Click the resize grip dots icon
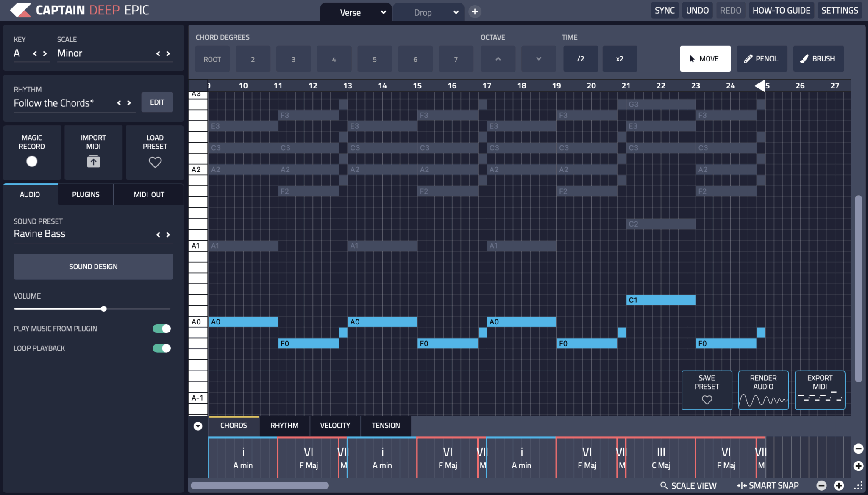This screenshot has width=868, height=495. coord(858,486)
